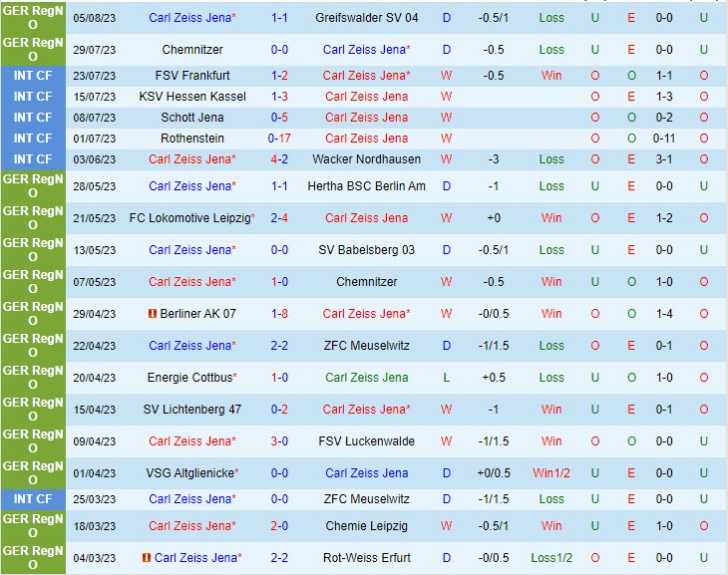Click the INT CF league badge for 23/07/23
728x575 pixels.
click(33, 76)
